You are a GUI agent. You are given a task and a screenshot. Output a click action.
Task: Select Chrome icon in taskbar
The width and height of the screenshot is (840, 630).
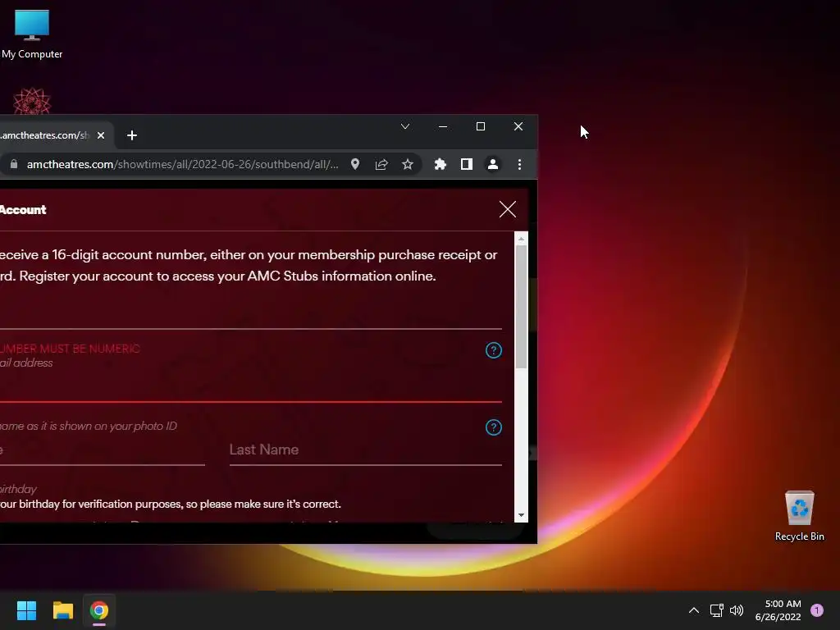pyautogui.click(x=99, y=610)
